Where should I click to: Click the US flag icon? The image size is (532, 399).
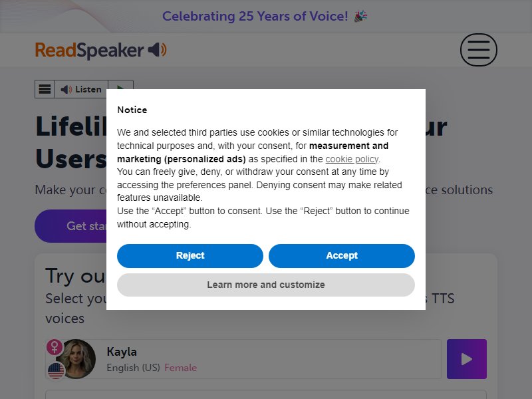click(56, 370)
